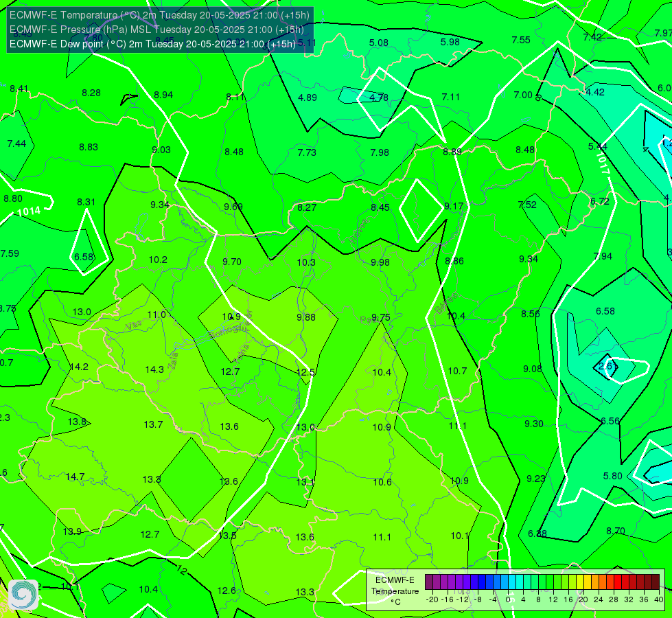Click the grid value 5.98
The image size is (672, 618).
(x=450, y=42)
